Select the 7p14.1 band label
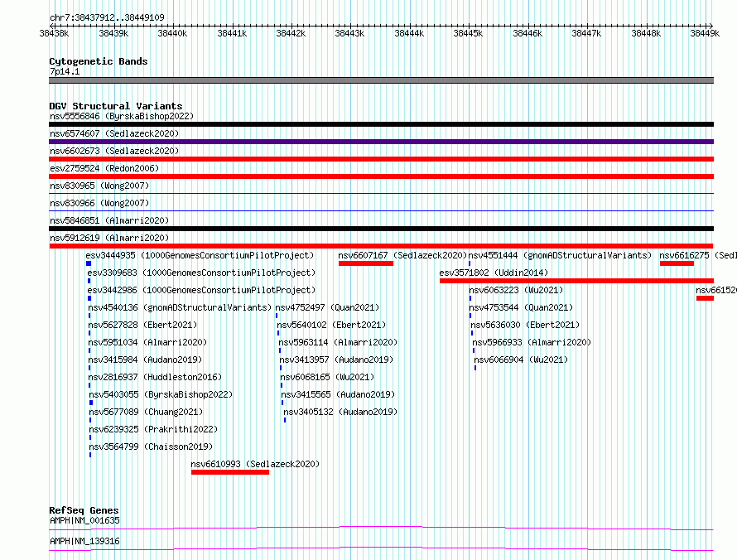 65,71
